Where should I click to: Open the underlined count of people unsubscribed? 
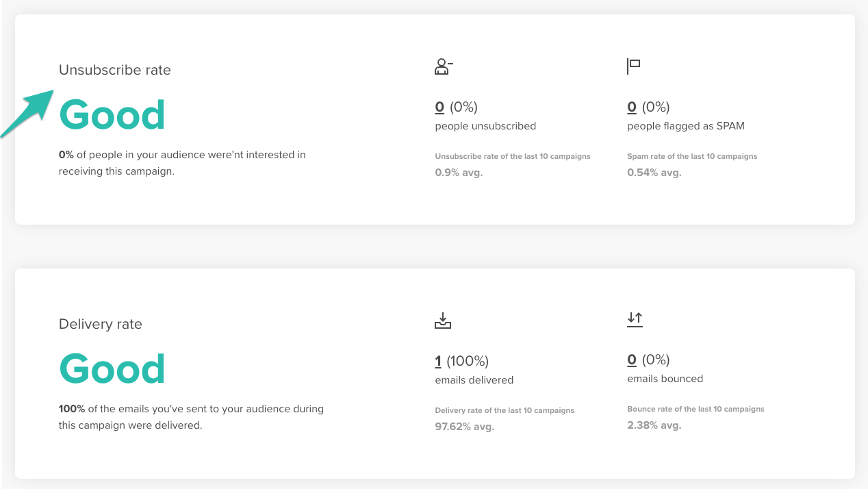click(x=439, y=107)
